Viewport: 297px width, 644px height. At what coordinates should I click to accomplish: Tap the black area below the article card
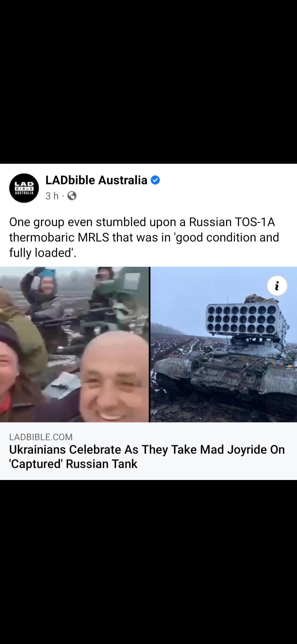click(148, 562)
